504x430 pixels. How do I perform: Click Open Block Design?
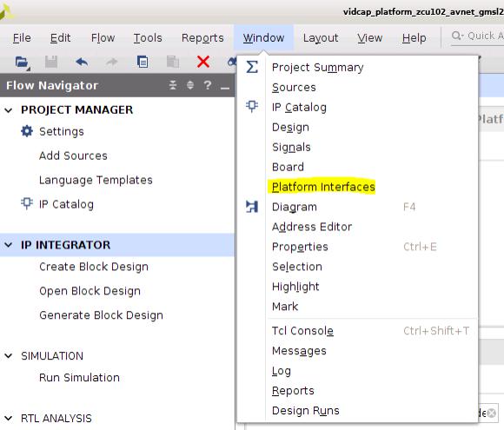coord(90,291)
